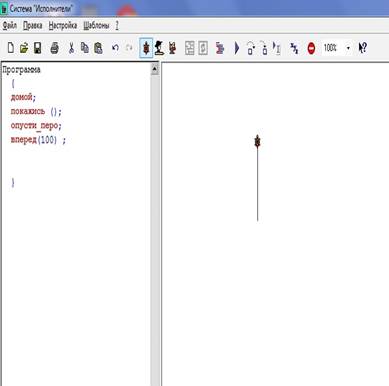Open a file via folder icon
The height and width of the screenshot is (386, 389).
(24, 48)
